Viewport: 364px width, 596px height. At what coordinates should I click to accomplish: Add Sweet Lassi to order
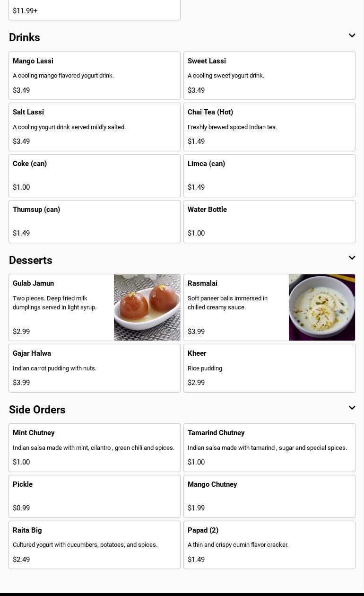[269, 76]
